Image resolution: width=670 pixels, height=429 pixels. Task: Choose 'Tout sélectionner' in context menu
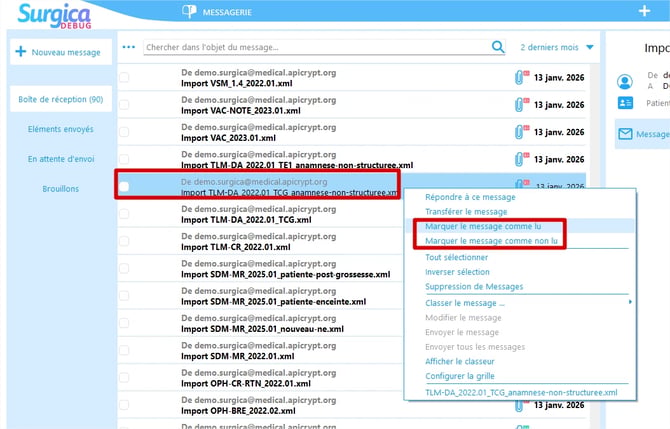[456, 257]
